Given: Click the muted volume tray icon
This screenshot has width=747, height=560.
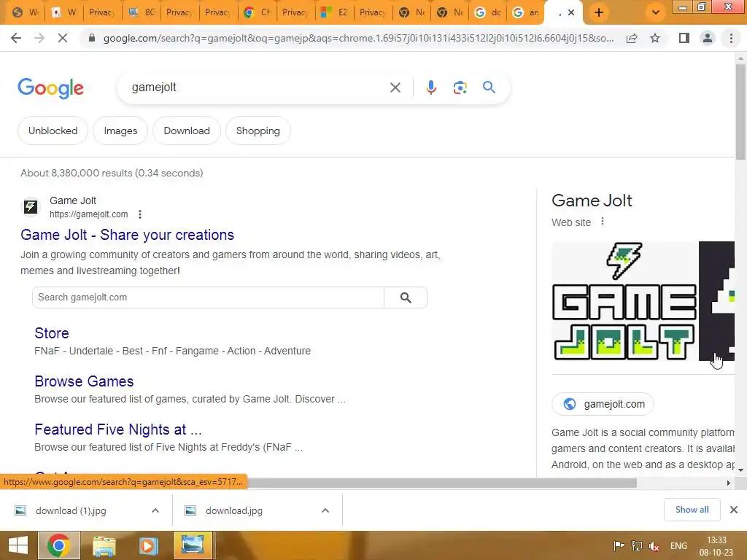Looking at the screenshot, I should coord(654,546).
